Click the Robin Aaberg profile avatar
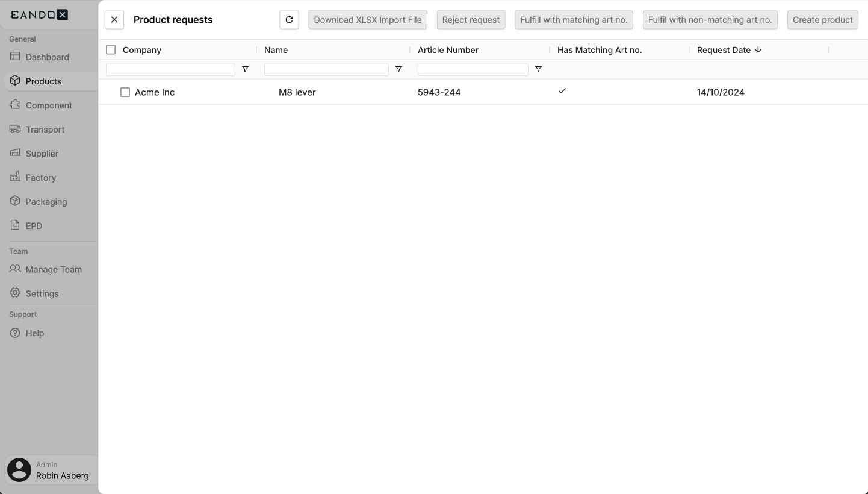 pos(19,469)
